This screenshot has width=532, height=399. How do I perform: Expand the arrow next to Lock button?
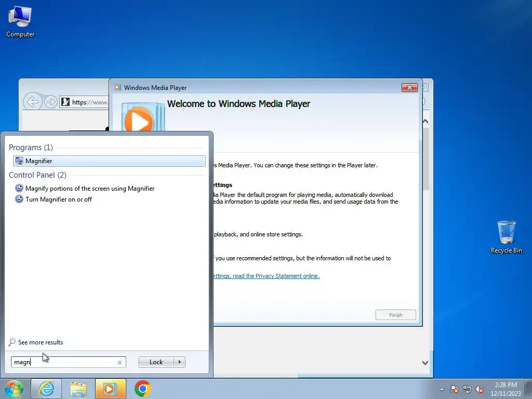(x=179, y=362)
